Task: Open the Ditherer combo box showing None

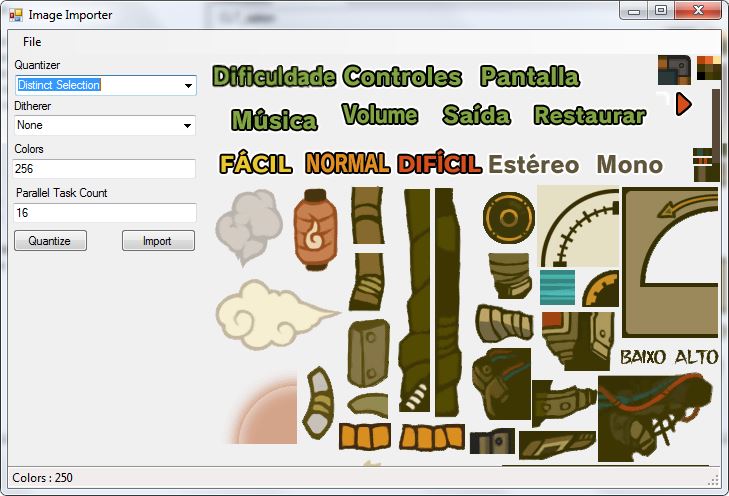Action: click(x=105, y=126)
